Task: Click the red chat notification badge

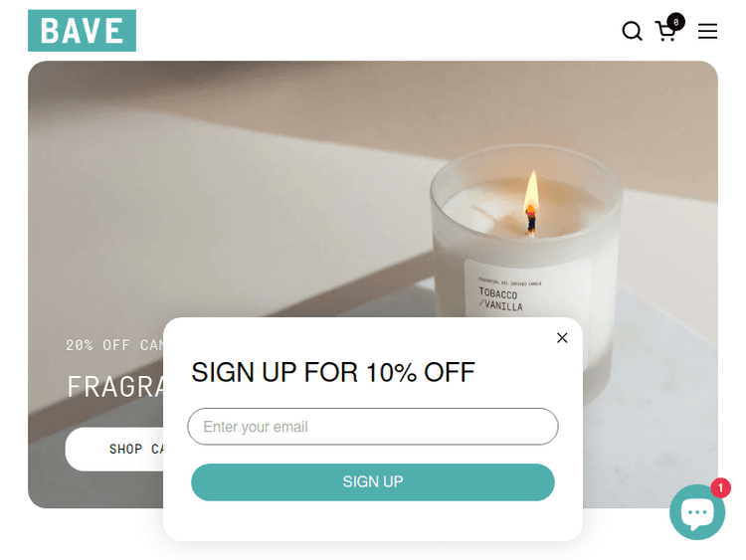Action: (721, 487)
